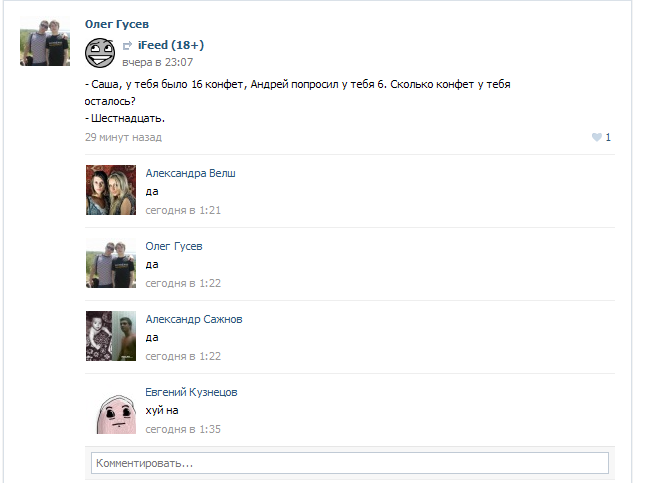Screen dimensions: 655x483
Task: Open Александра Велш's comment avatar
Action: (x=111, y=190)
